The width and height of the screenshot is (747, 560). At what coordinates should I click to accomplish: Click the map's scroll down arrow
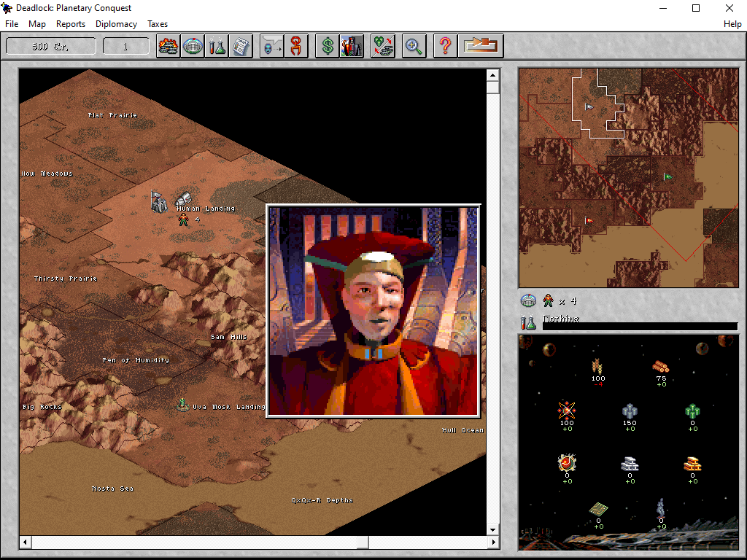click(x=492, y=529)
